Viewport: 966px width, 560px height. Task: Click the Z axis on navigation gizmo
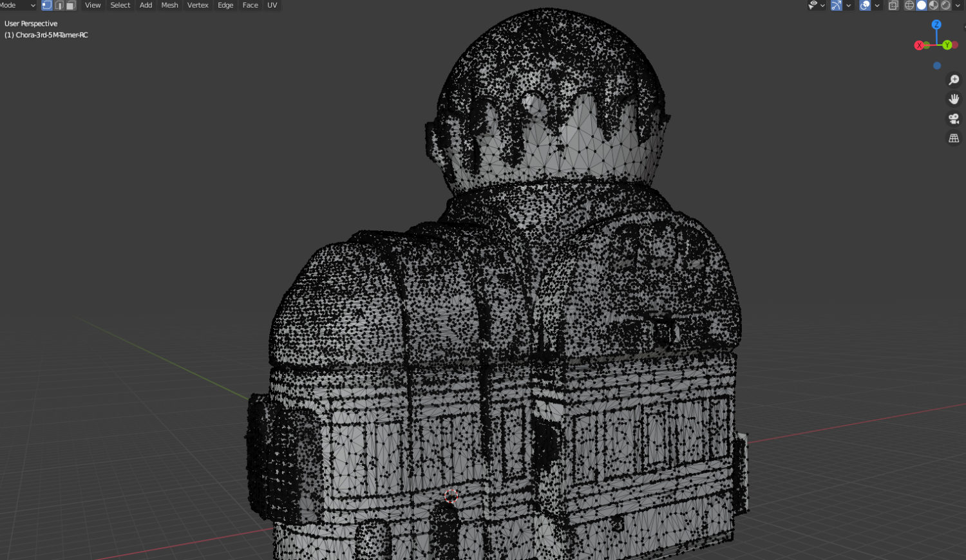click(x=936, y=24)
